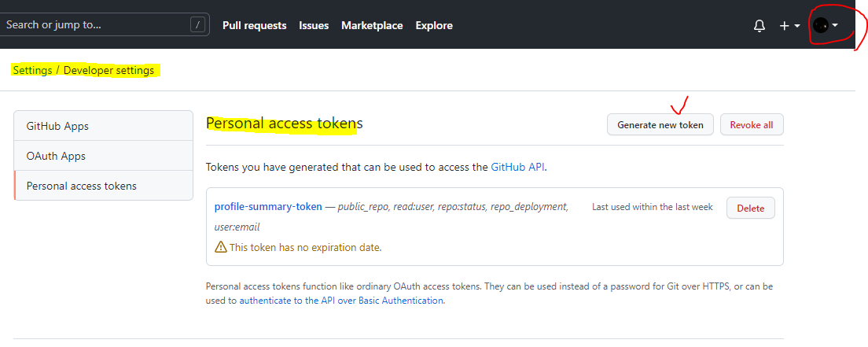Open the plus create-new dropdown
Viewport: 868px width, 347px height.
coord(790,25)
